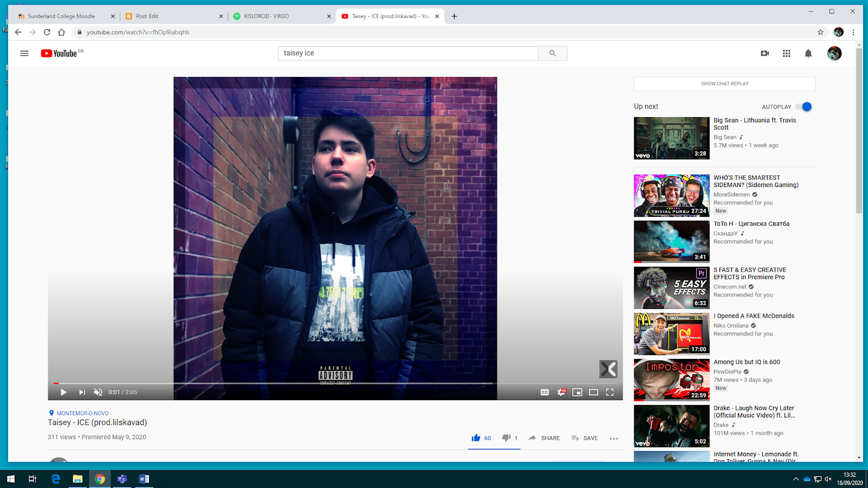This screenshot has height=488, width=868.
Task: Turn off the Autoplay switch
Action: (805, 107)
